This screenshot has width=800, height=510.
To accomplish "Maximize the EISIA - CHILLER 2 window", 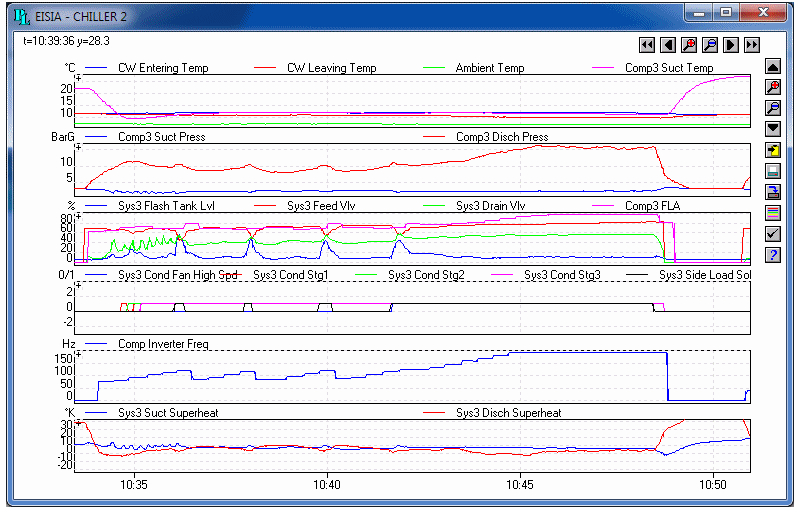I will [726, 12].
